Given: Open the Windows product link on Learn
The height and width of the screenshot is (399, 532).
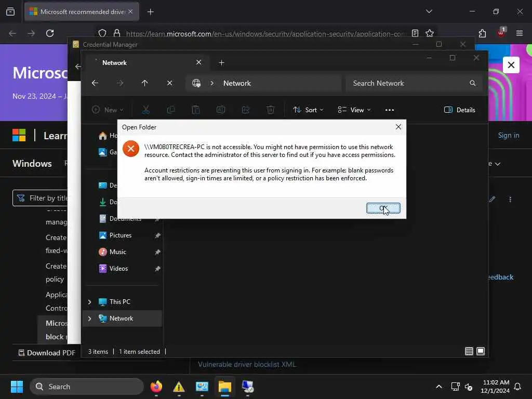Looking at the screenshot, I should pos(32,164).
